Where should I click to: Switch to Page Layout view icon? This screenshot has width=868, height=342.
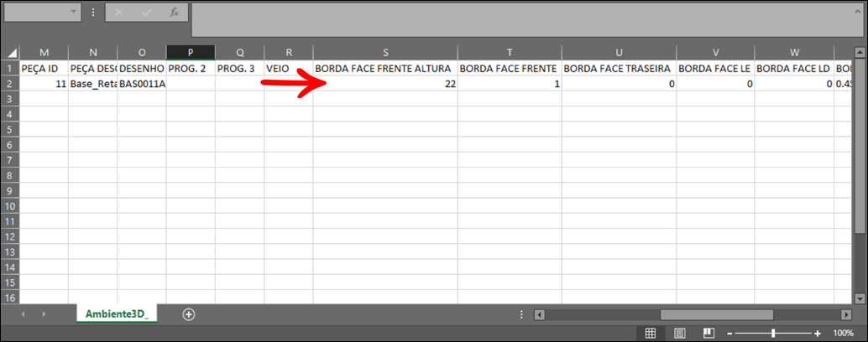680,333
